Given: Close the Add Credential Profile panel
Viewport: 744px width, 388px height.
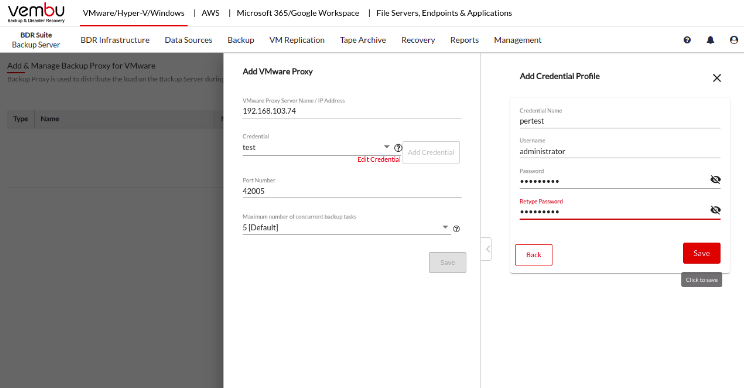Looking at the screenshot, I should pos(716,78).
